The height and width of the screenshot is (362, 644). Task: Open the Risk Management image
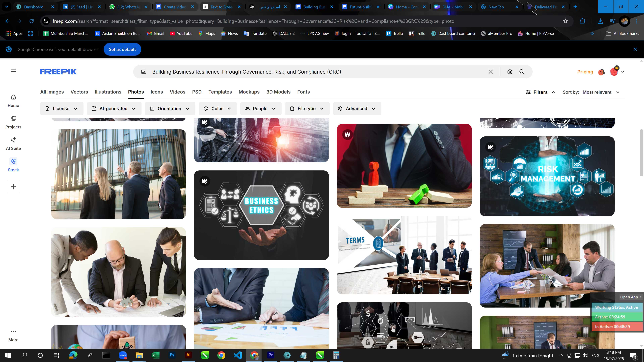click(x=547, y=176)
